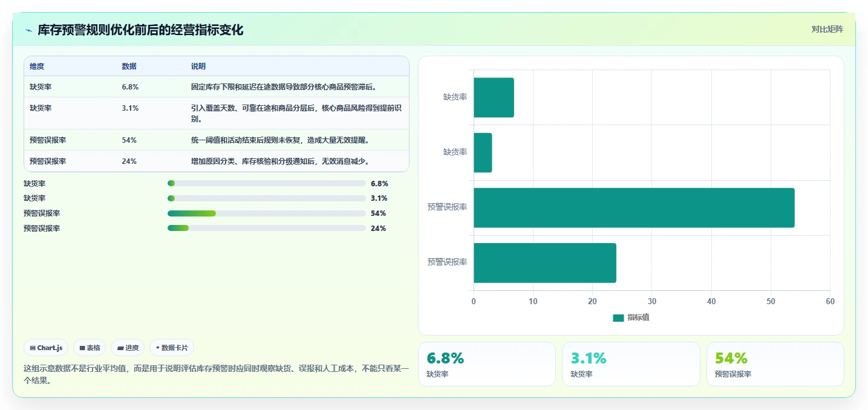Viewport: 868px width, 410px height.
Task: Click the 缺货率 axis label beside the shortest bar
Action: (455, 152)
